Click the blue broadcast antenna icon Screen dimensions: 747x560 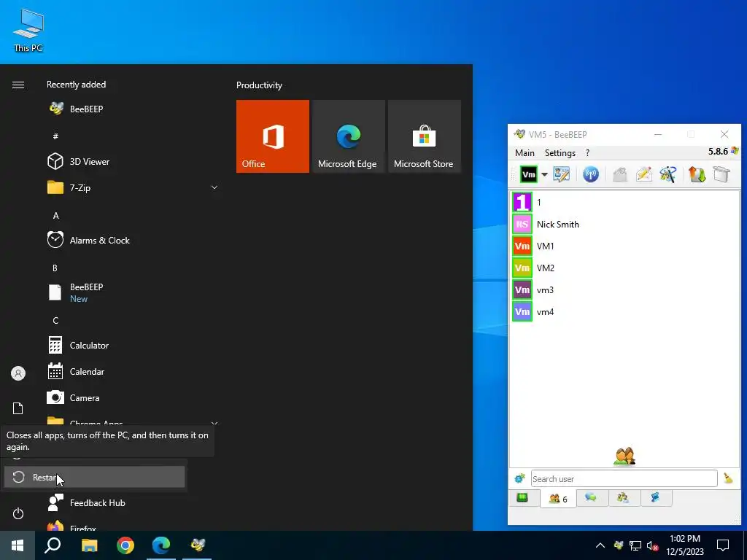(x=591, y=174)
